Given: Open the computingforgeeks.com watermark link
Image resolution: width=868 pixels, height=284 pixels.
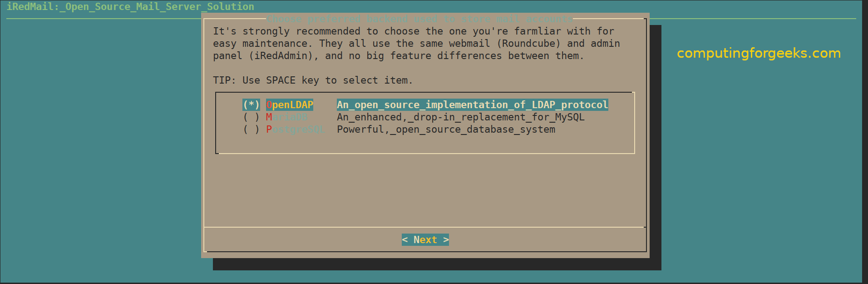Looking at the screenshot, I should point(759,53).
